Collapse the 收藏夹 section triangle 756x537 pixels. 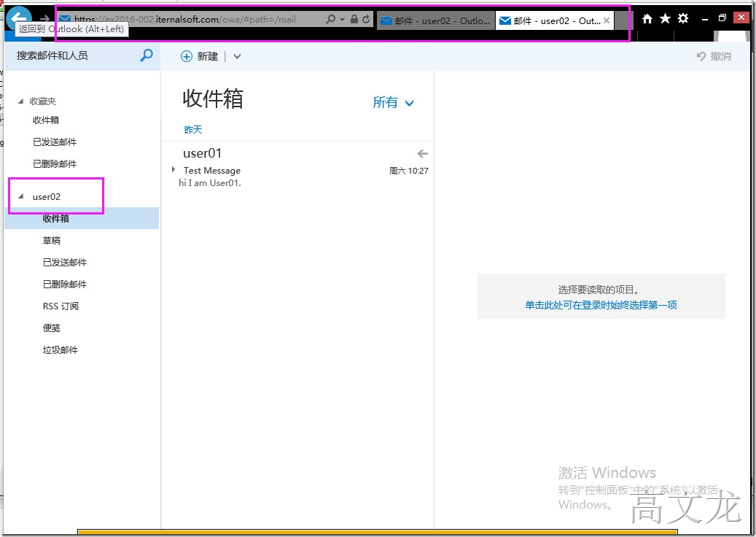coord(20,101)
